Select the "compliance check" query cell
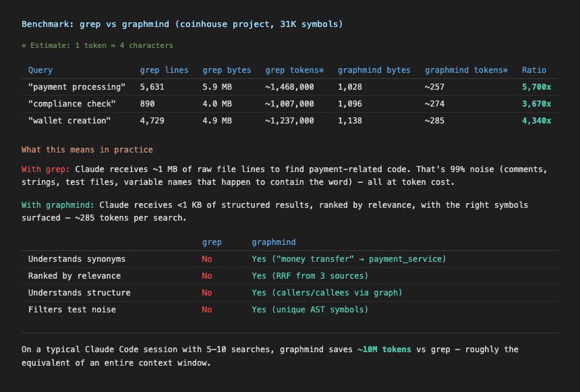This screenshot has width=580, height=392. point(72,104)
